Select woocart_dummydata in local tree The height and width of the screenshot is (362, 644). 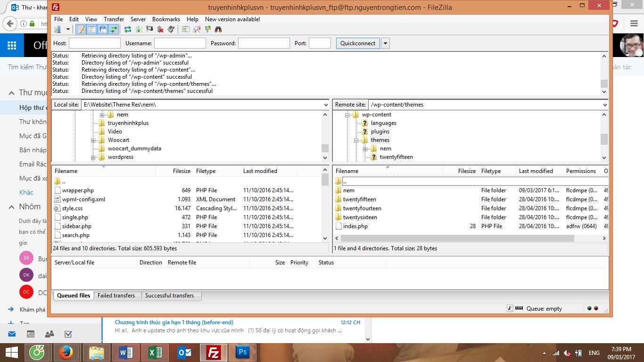(x=134, y=148)
